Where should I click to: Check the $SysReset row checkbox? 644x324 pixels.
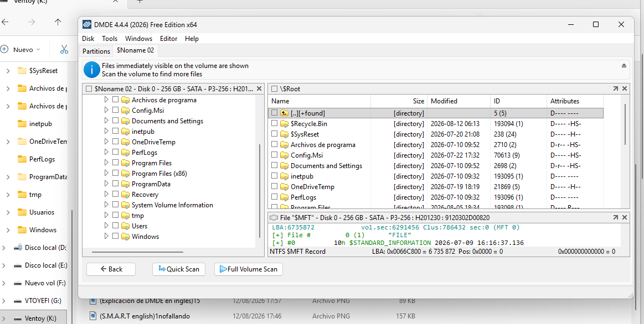[x=274, y=134]
